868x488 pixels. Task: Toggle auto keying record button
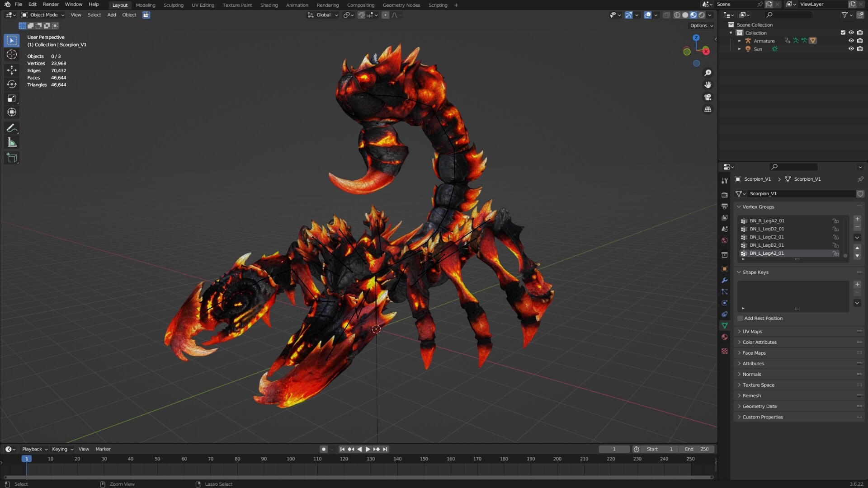click(x=323, y=449)
